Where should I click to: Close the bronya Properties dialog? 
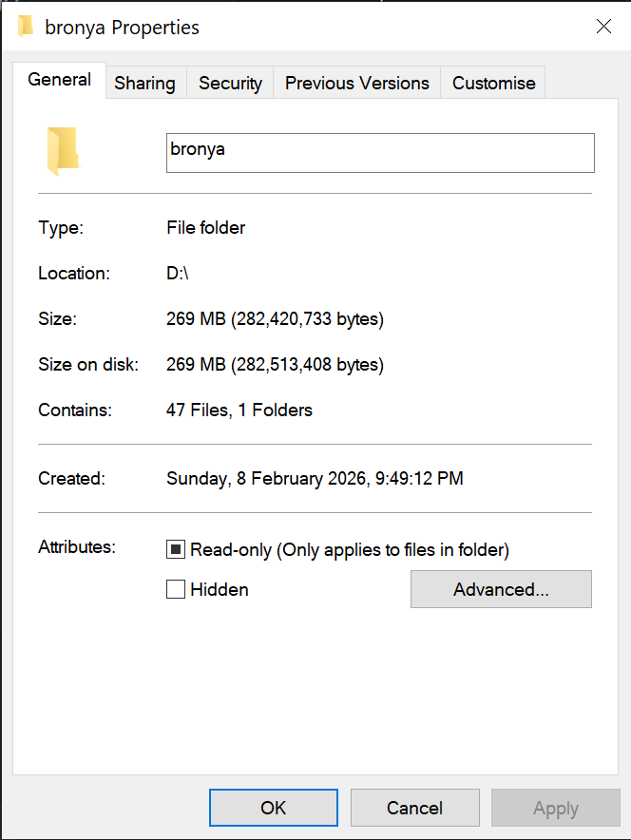click(603, 27)
